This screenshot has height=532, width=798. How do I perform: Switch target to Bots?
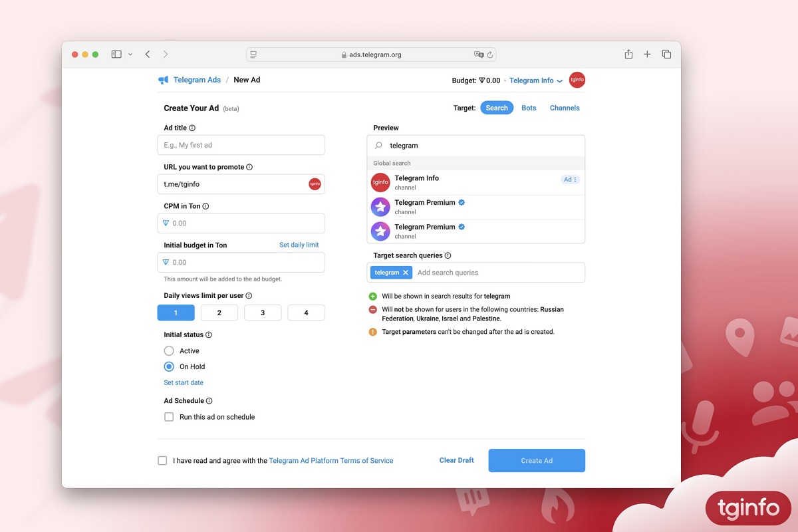click(529, 108)
